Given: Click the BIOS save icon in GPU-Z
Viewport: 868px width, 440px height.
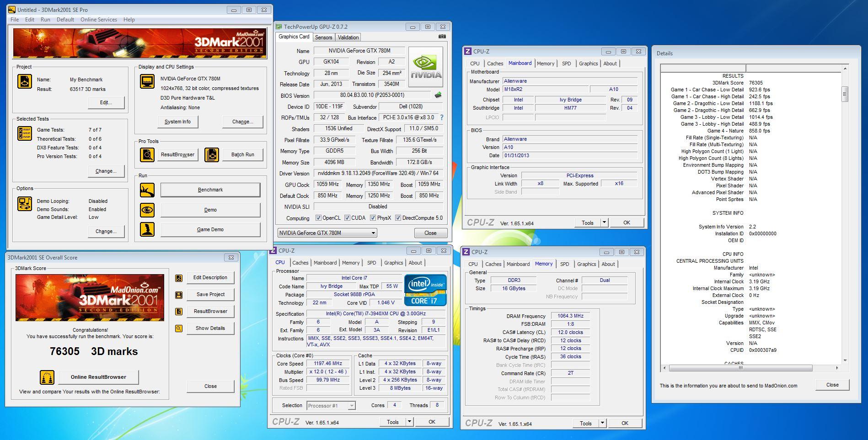Looking at the screenshot, I should click(438, 95).
